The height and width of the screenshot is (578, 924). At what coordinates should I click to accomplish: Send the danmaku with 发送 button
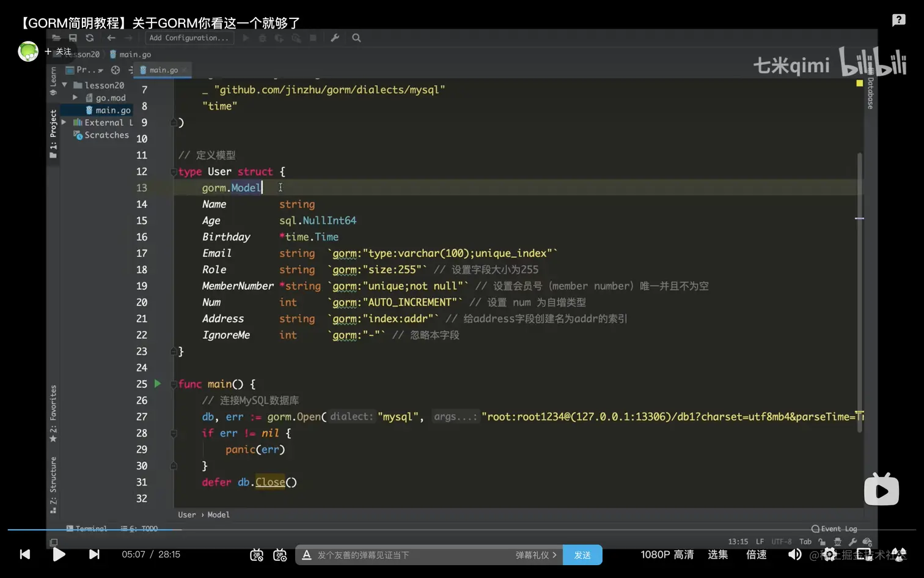click(582, 555)
